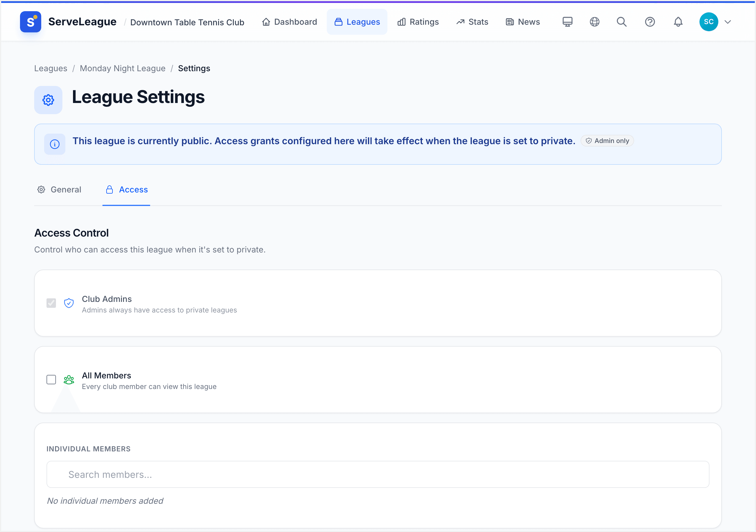Click the Access Control heading
The height and width of the screenshot is (532, 756).
coord(72,233)
